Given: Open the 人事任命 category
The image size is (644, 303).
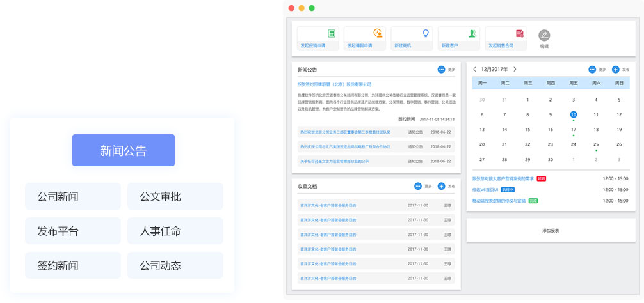Looking at the screenshot, I should pyautogui.click(x=175, y=231).
